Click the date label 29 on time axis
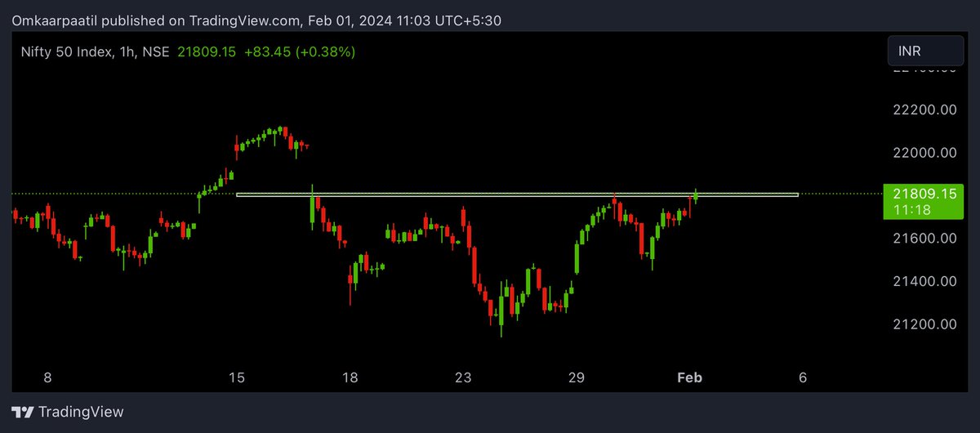The image size is (980, 433). pos(577,377)
